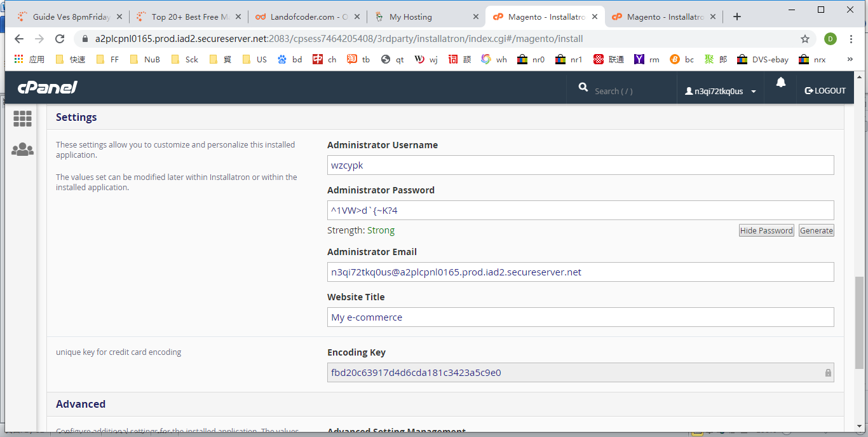Click into Administrator Password field
This screenshot has width=868, height=437.
tap(581, 210)
